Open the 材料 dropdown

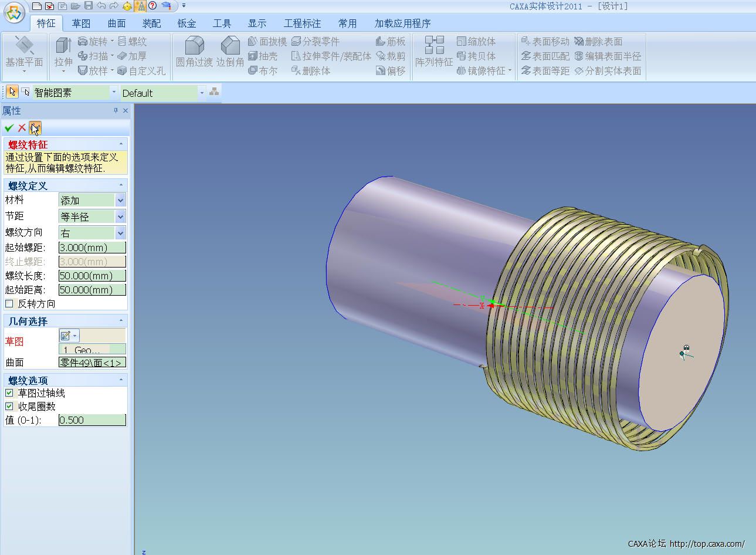click(x=120, y=201)
